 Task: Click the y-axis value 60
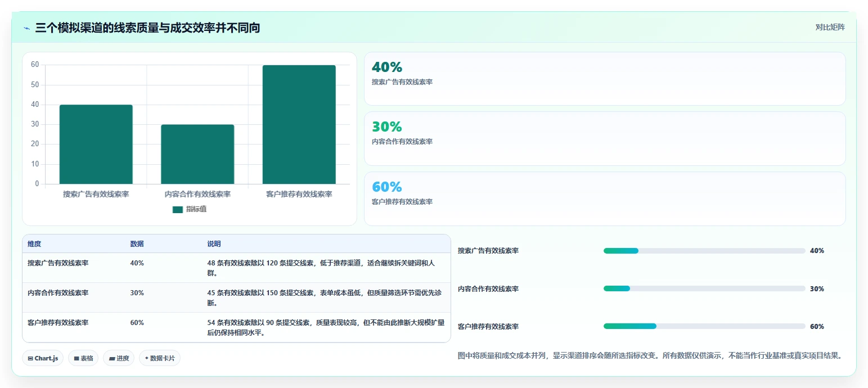(35, 65)
